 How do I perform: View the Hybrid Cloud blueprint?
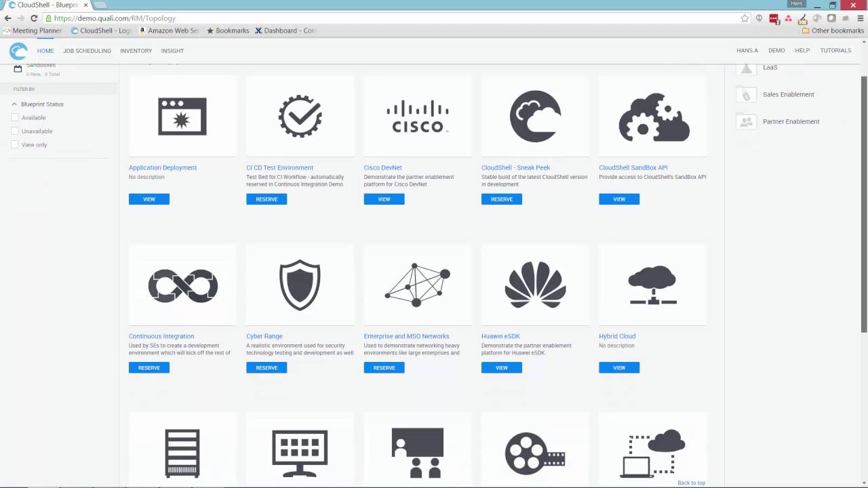pyautogui.click(x=619, y=368)
